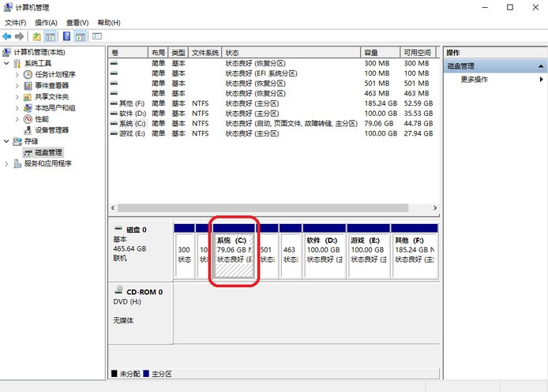Screen dimensions: 548x392
Task: Select Other (F:) partition block on Disk 0
Action: click(x=415, y=252)
